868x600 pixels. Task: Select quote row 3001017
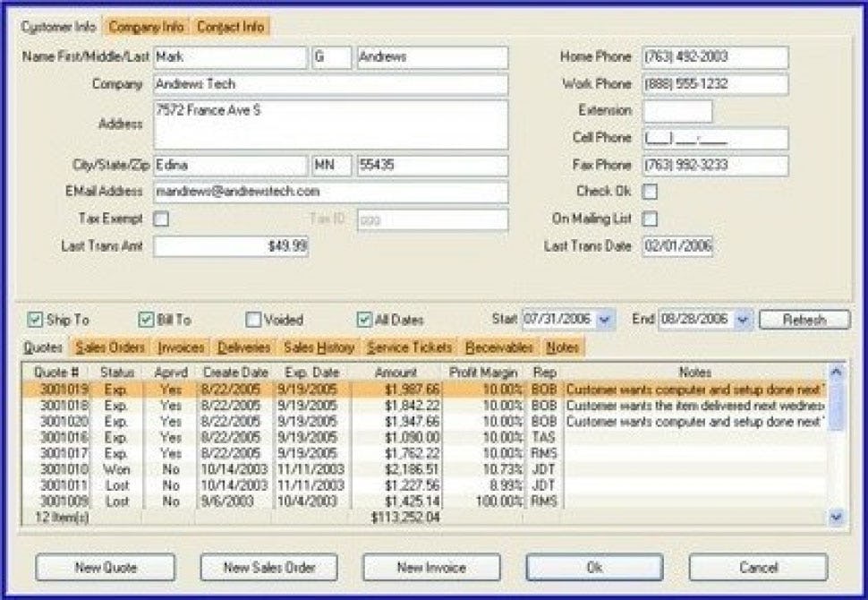coord(424,454)
